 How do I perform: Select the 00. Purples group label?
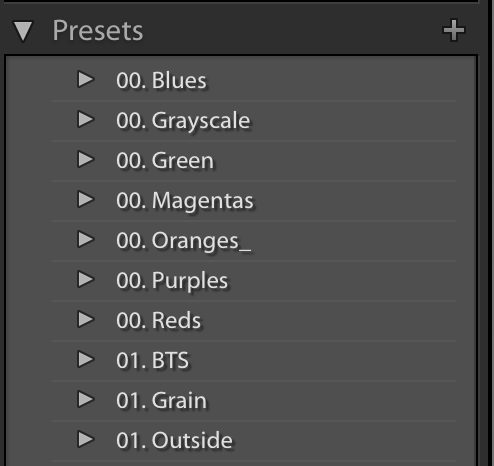click(172, 281)
